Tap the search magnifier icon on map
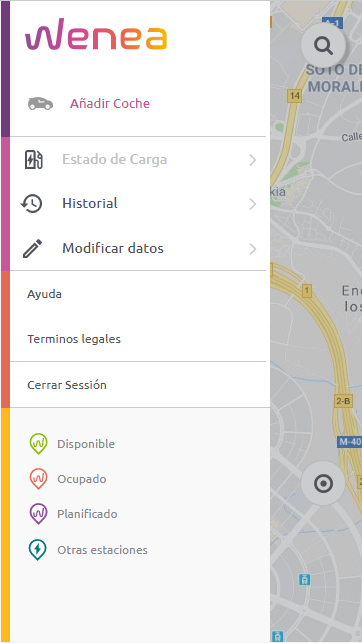Screen dimensions: 362x643 point(323,45)
